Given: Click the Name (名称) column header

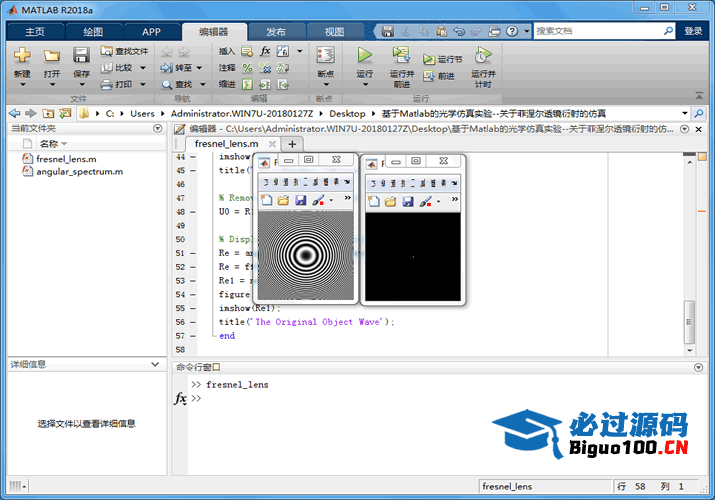Looking at the screenshot, I should point(49,144).
